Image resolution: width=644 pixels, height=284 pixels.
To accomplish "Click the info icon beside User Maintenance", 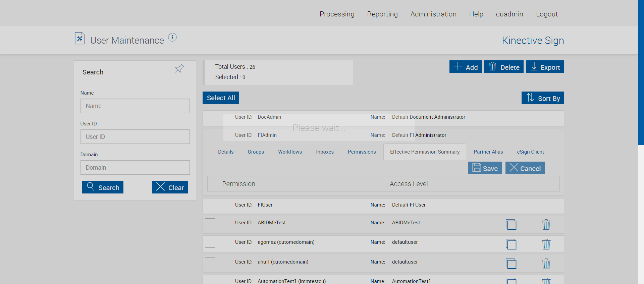I will click(x=172, y=38).
